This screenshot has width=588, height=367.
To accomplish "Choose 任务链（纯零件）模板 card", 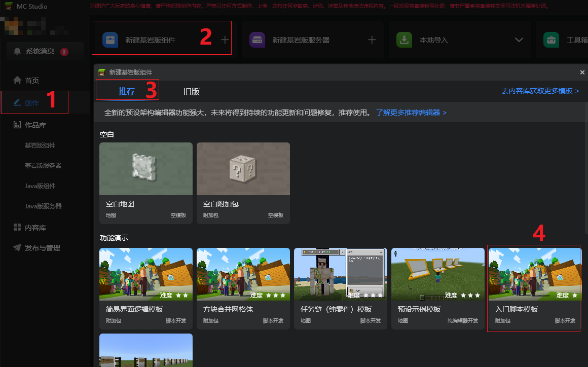I will point(341,288).
